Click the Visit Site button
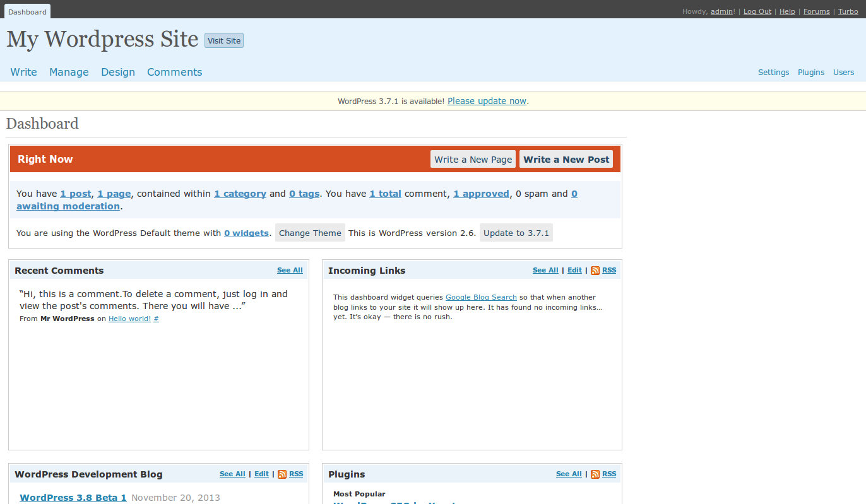This screenshot has width=866, height=504. pyautogui.click(x=224, y=40)
